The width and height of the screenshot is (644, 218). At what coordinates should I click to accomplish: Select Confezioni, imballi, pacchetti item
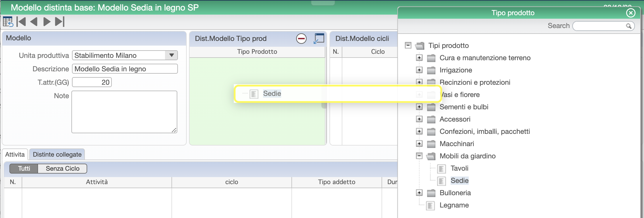pos(485,132)
